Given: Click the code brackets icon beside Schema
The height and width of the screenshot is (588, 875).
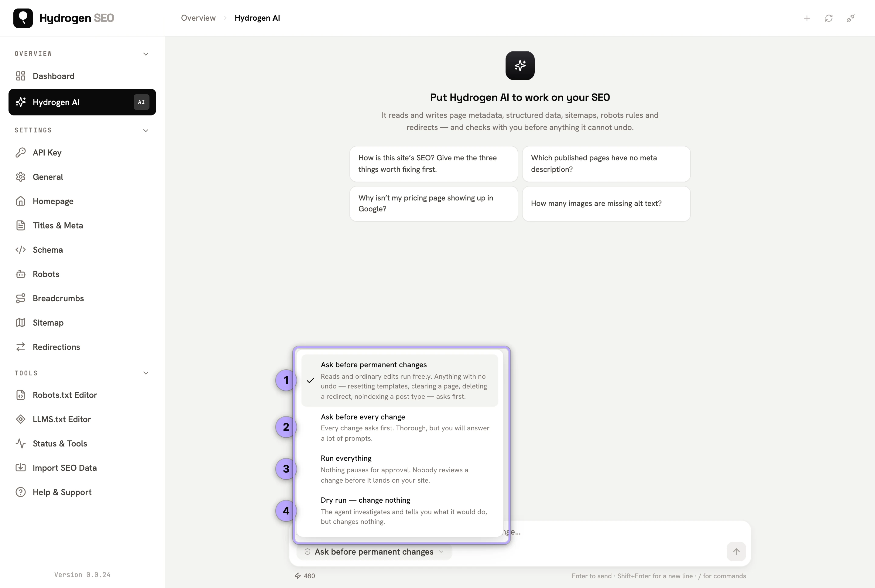Looking at the screenshot, I should click(21, 250).
